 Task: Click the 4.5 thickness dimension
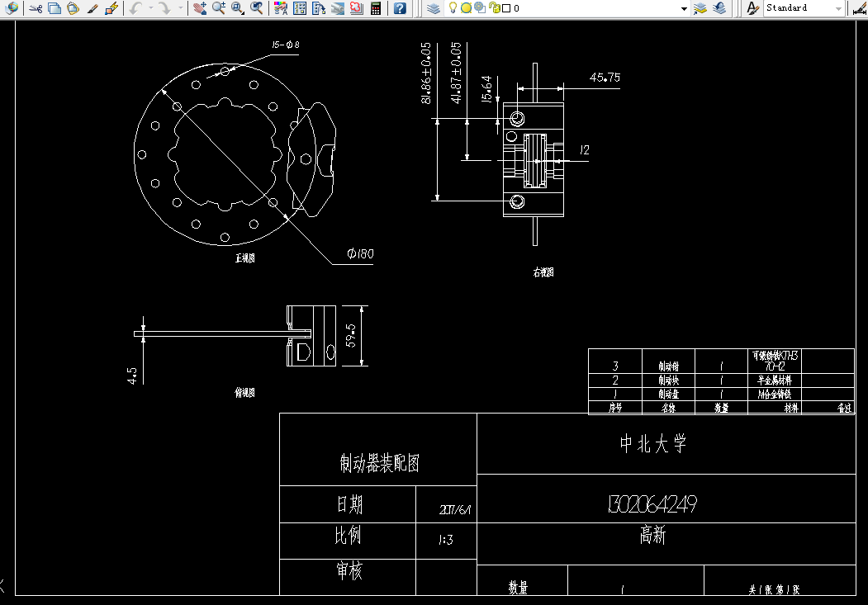pos(132,376)
